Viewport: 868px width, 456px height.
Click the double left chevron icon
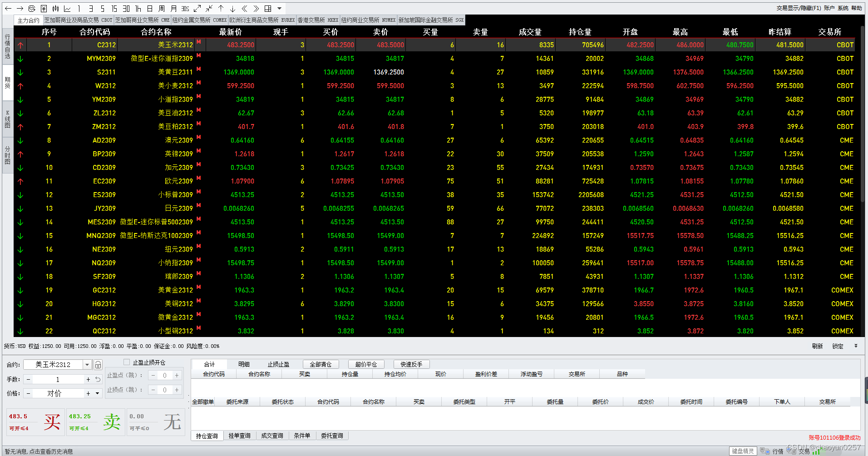244,8
